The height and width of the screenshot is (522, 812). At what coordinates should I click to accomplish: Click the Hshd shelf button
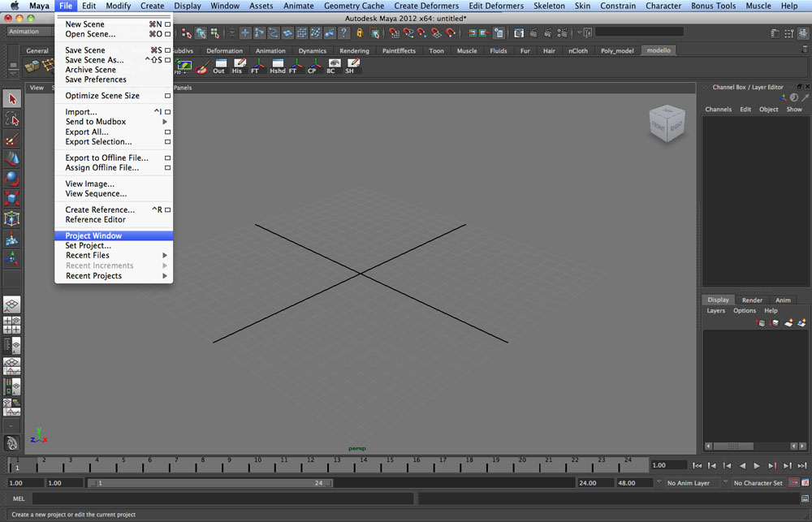pyautogui.click(x=277, y=66)
